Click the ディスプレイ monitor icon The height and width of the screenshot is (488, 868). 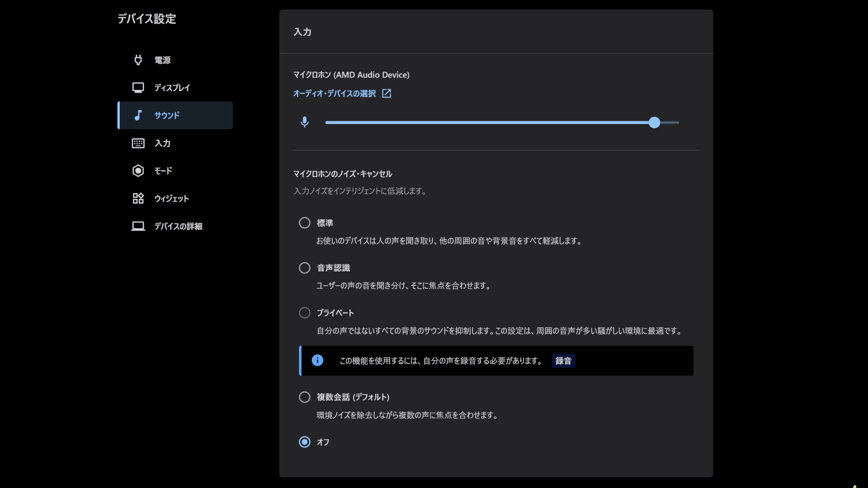click(x=138, y=87)
